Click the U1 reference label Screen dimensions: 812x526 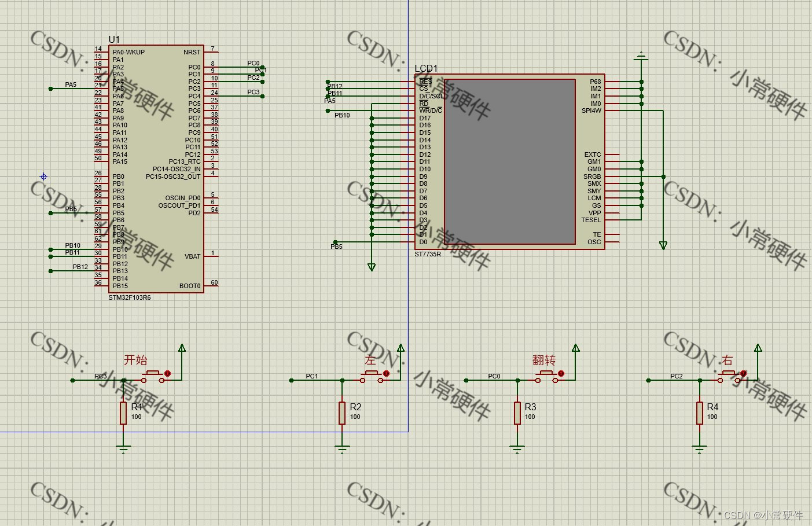(x=114, y=39)
